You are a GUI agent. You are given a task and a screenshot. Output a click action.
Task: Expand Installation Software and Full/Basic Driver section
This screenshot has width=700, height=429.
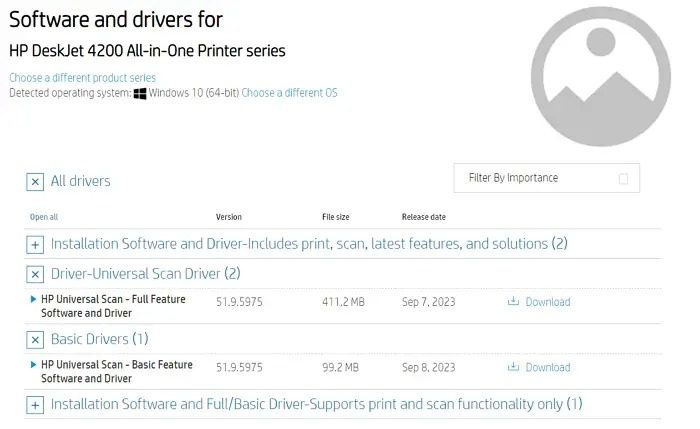(x=35, y=405)
